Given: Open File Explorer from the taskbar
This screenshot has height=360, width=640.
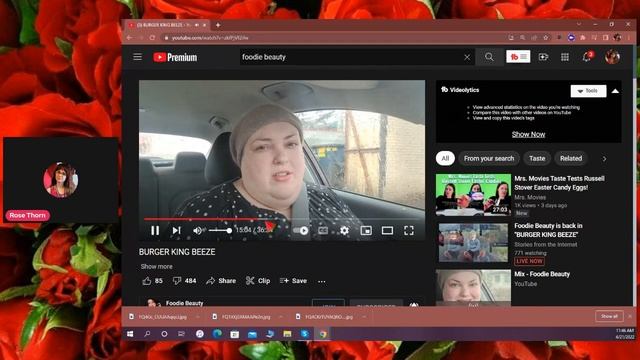Looking at the screenshot, I should (287, 334).
